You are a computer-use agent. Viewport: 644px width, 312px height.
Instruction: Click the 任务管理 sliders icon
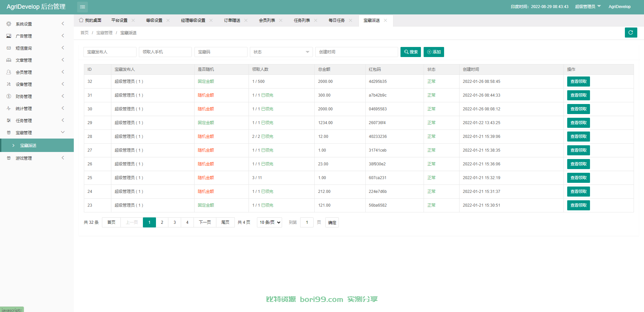point(9,120)
